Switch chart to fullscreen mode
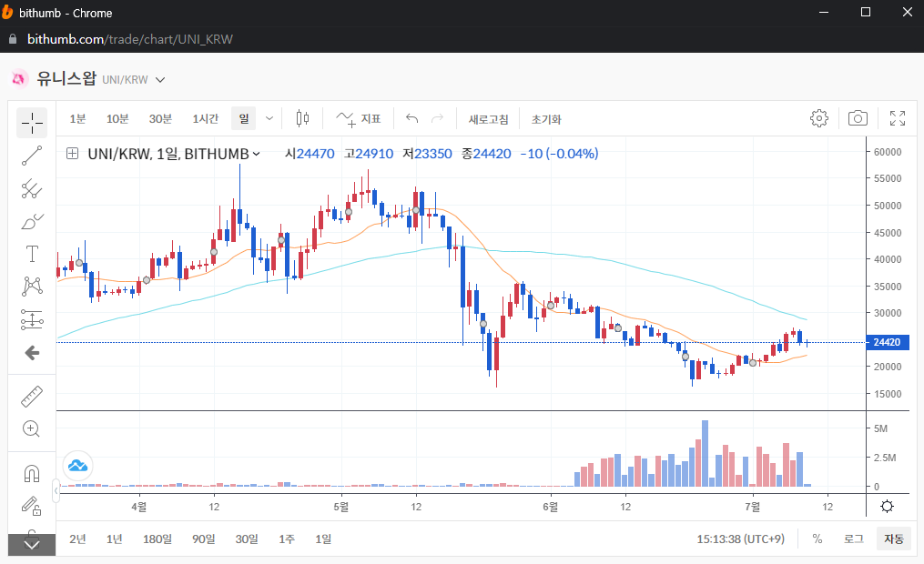This screenshot has height=564, width=924. point(898,118)
